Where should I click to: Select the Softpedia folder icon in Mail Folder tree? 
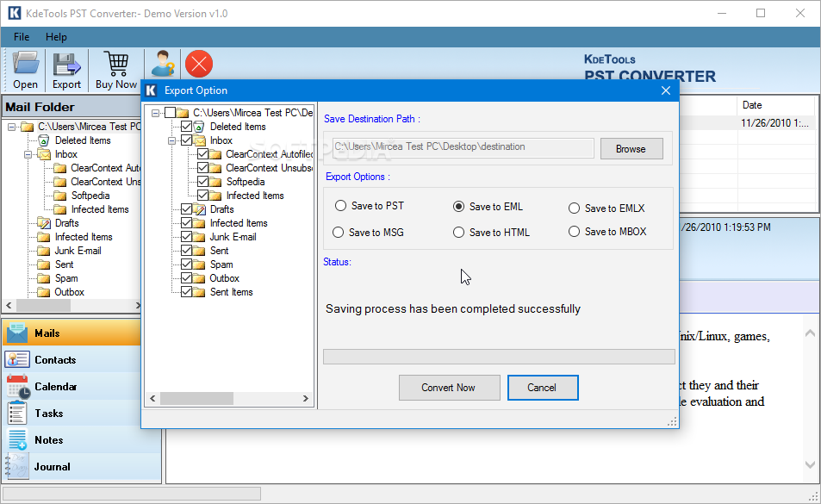60,196
